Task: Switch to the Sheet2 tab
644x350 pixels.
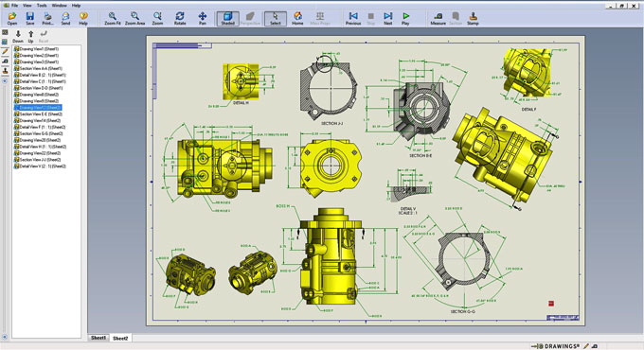Action: [x=120, y=338]
